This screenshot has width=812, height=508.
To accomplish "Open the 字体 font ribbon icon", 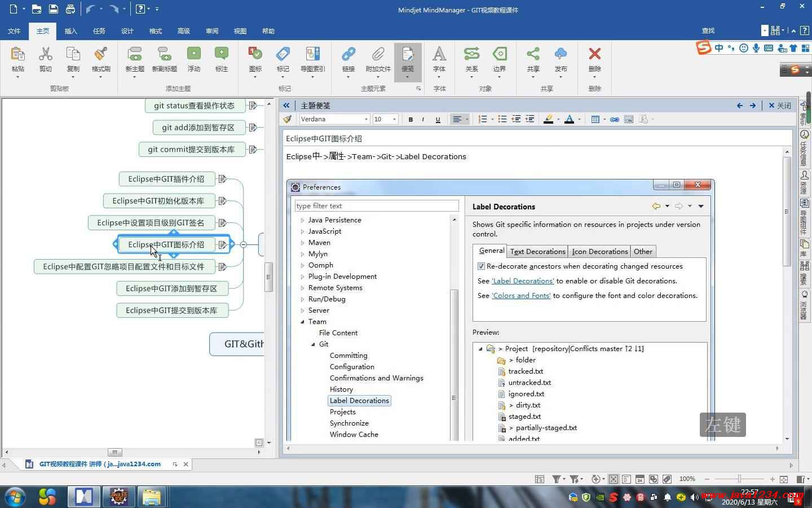I will pos(439,54).
